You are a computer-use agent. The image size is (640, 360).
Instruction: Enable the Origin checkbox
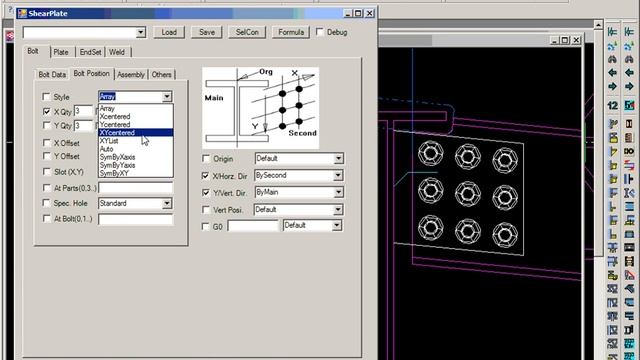(x=206, y=158)
